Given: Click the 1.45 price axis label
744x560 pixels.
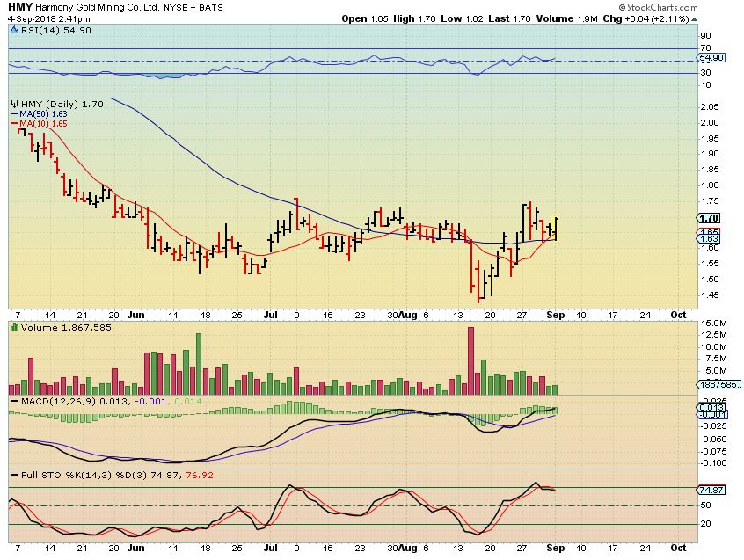Looking at the screenshot, I should (710, 295).
